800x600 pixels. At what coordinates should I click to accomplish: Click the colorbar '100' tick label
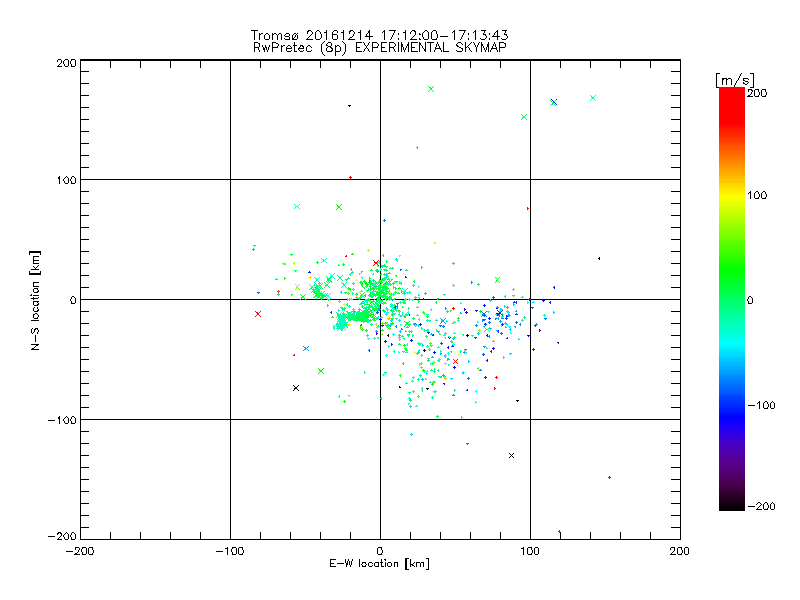pos(757,195)
